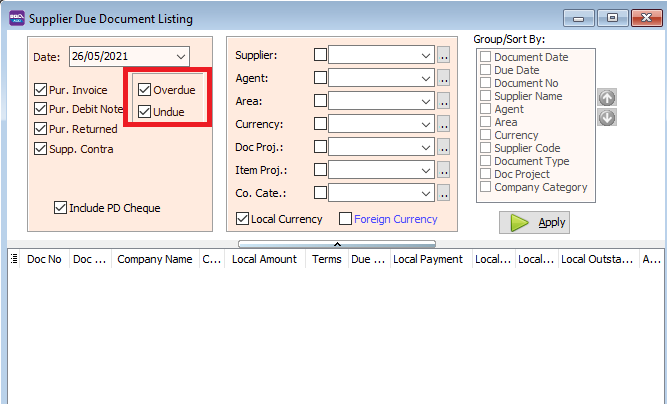667x404 pixels.
Task: Check Document Date in Group/Sort By
Action: [x=485, y=57]
